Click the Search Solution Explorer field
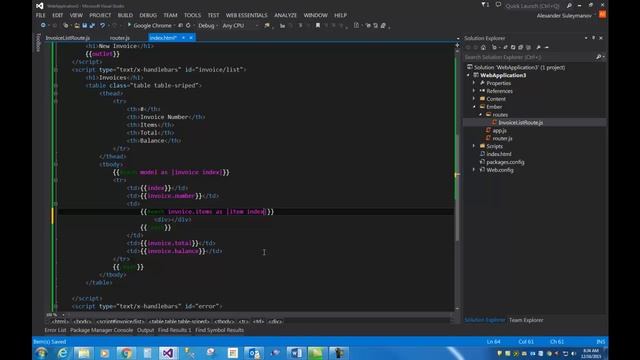 coord(530,57)
